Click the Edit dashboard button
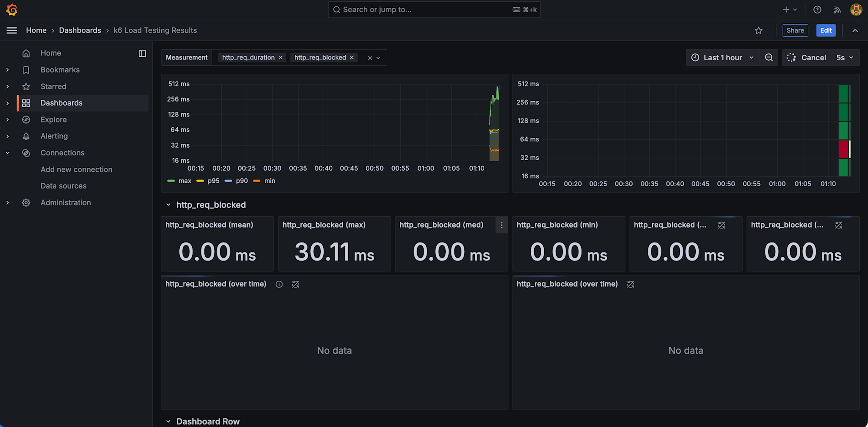This screenshot has width=868, height=427. point(825,30)
